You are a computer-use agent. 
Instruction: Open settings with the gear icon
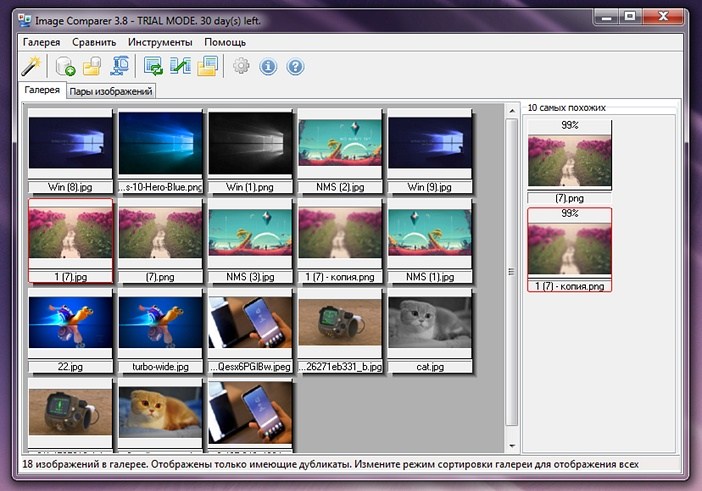(x=241, y=67)
